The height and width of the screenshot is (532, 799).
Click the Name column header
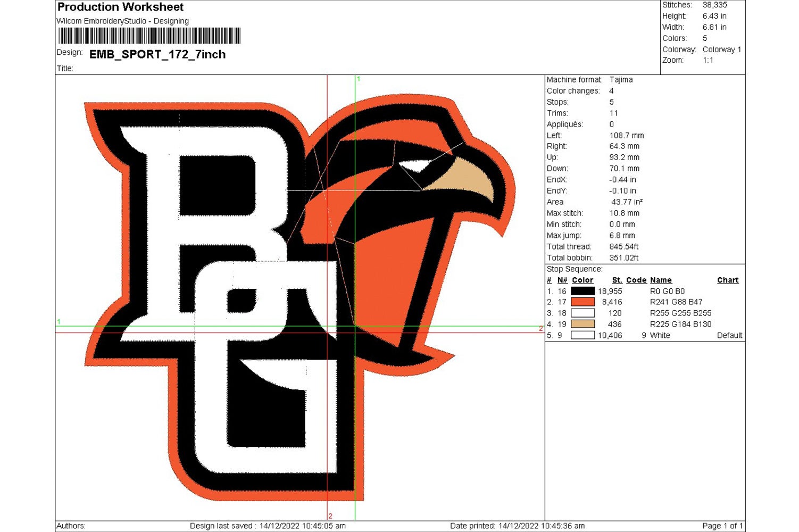coord(661,280)
